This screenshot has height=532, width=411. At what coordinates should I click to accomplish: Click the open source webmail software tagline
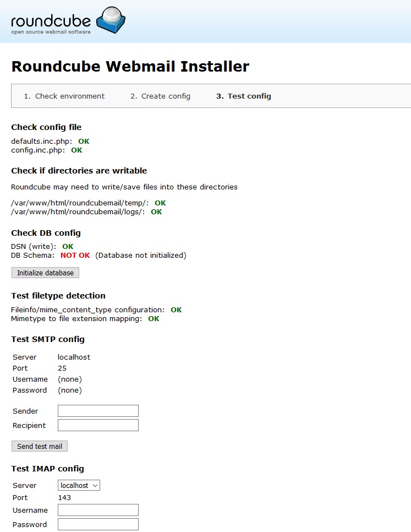click(51, 32)
